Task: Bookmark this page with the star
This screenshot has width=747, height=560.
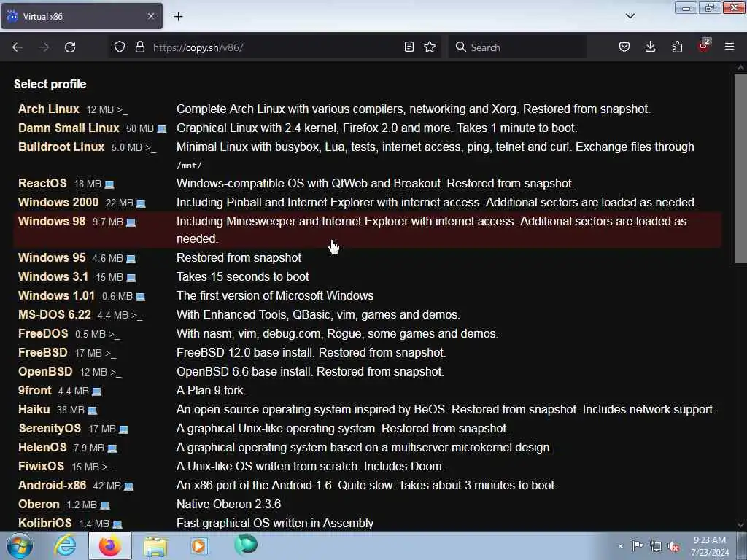Action: (430, 47)
